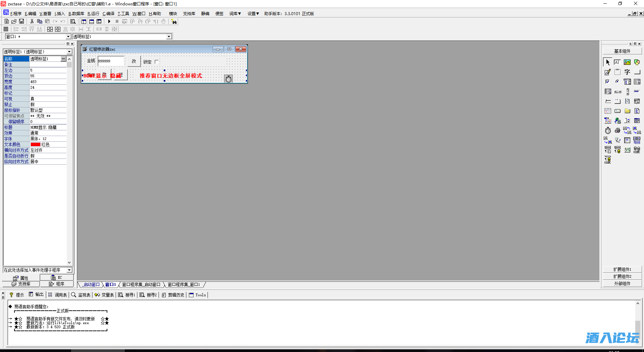Switch to the 输出 output tab
The width and height of the screenshot is (644, 352).
click(x=36, y=295)
